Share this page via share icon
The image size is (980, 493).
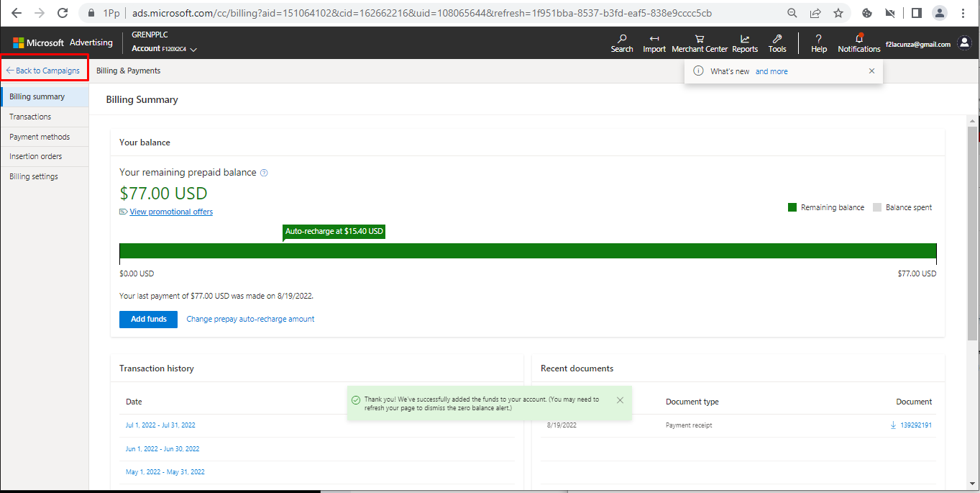pyautogui.click(x=815, y=13)
